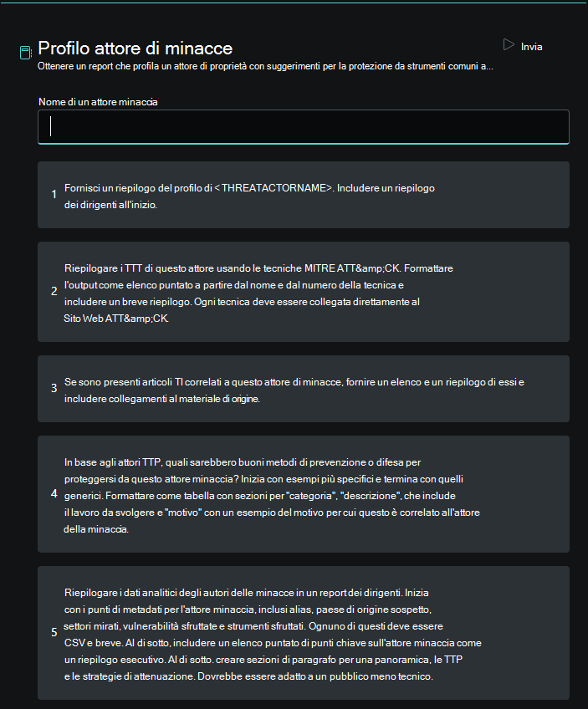Click the promptbook icon beside the title

pyautogui.click(x=25, y=53)
